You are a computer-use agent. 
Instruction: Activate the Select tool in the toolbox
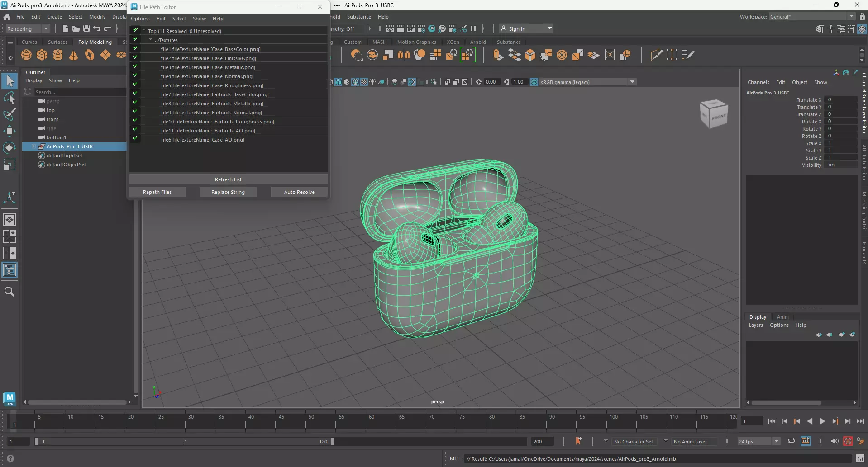coord(10,81)
